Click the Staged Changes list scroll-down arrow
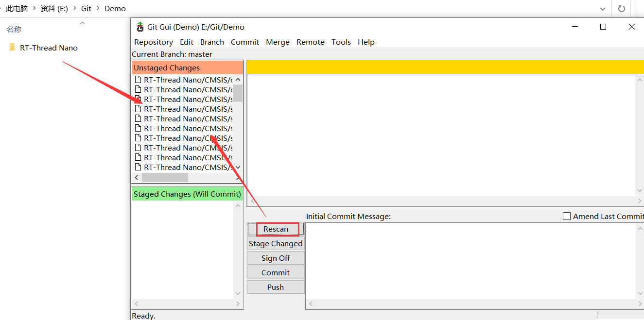 click(x=238, y=293)
